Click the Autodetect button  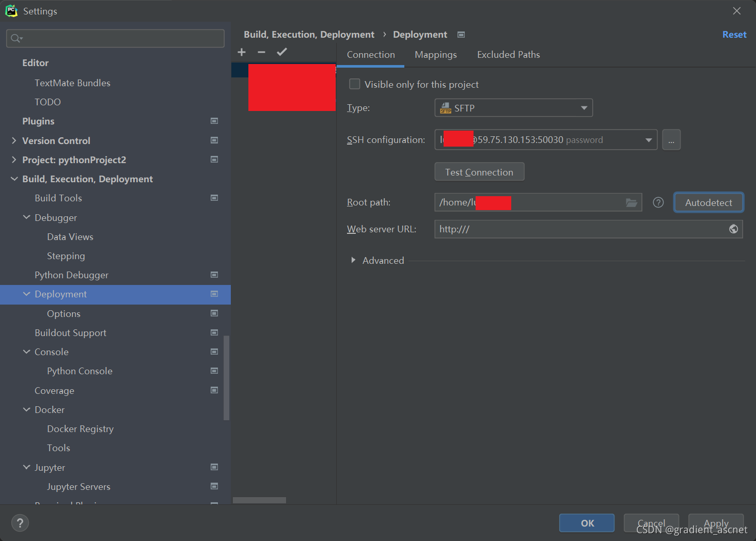pos(708,202)
